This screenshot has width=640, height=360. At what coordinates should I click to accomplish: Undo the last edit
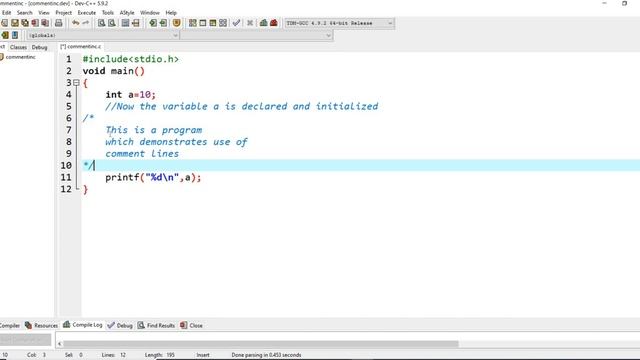point(76,23)
